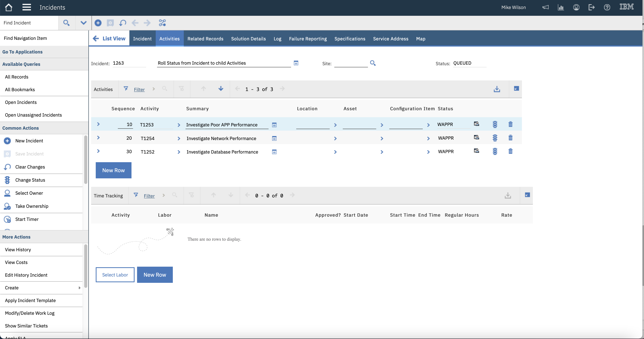644x339 pixels.
Task: Switch to the Related Records tab
Action: click(x=205, y=39)
